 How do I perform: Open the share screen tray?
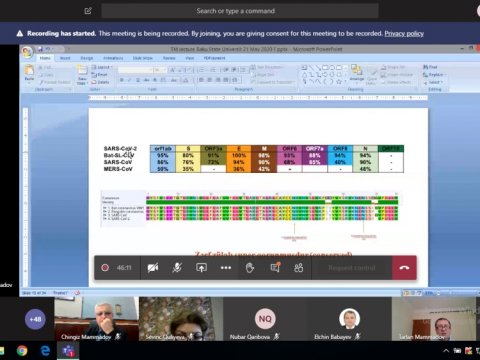click(x=201, y=268)
